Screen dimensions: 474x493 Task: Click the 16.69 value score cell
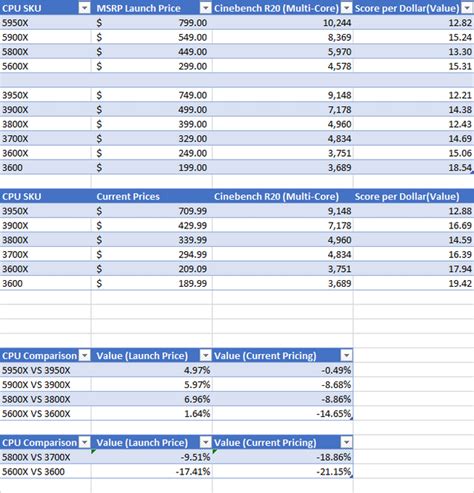pyautogui.click(x=414, y=225)
